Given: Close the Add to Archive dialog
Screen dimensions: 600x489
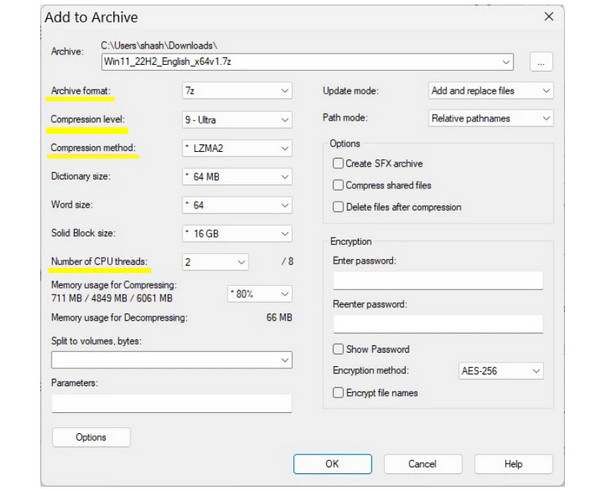Looking at the screenshot, I should click(549, 17).
